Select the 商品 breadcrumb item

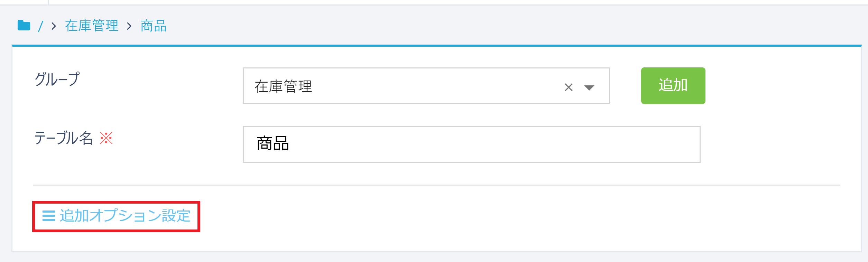[154, 26]
